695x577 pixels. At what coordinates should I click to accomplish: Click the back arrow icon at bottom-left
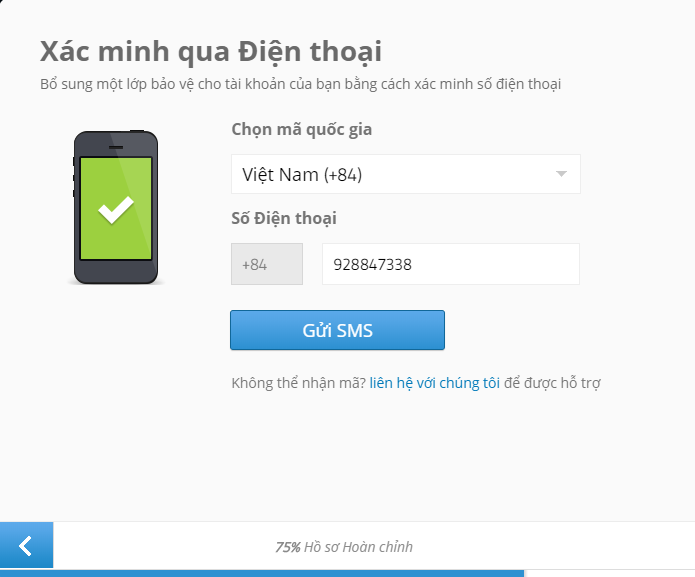tap(26, 546)
